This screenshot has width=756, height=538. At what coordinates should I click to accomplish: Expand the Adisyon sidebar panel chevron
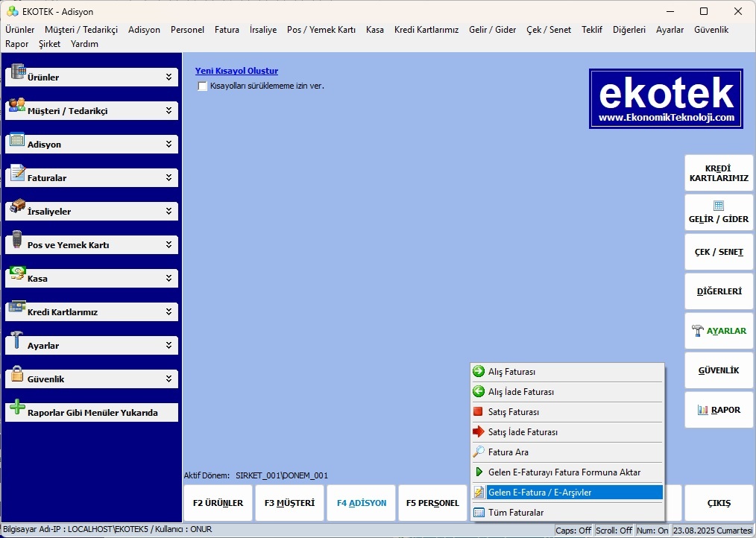click(x=168, y=144)
